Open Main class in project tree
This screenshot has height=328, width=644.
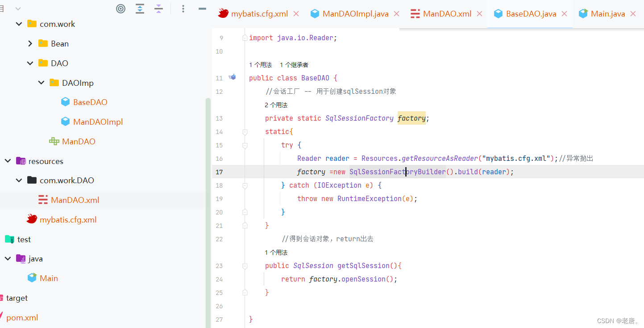coord(49,278)
